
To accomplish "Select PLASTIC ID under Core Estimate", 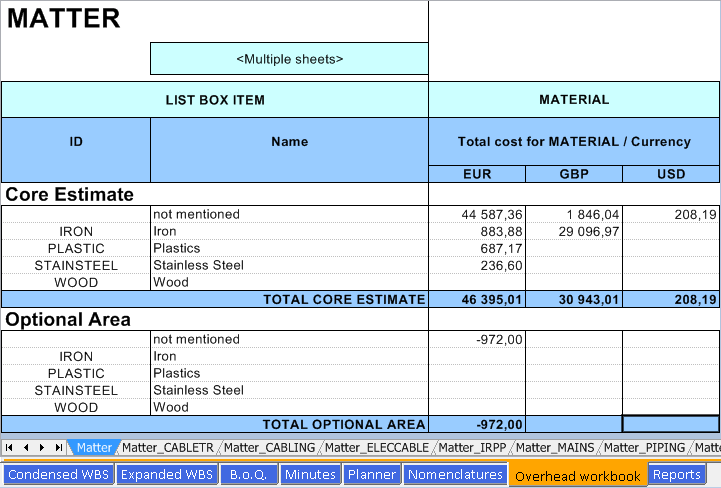I will point(76,248).
